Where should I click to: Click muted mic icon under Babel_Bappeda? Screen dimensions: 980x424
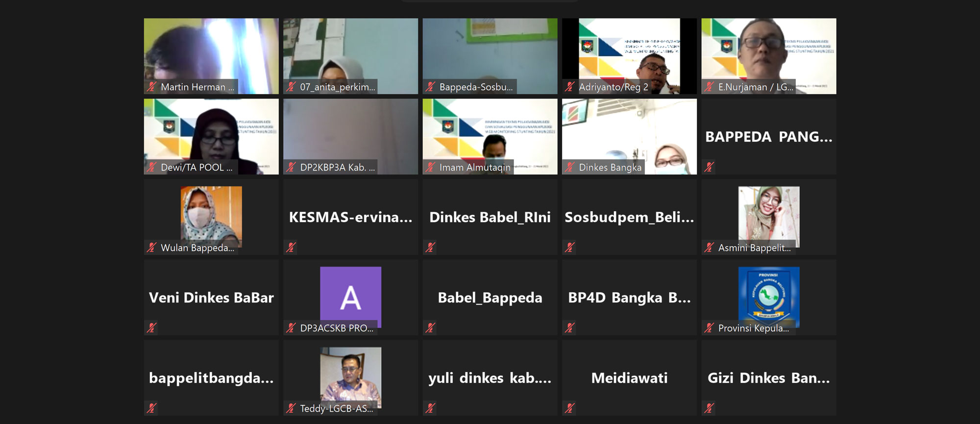(431, 328)
